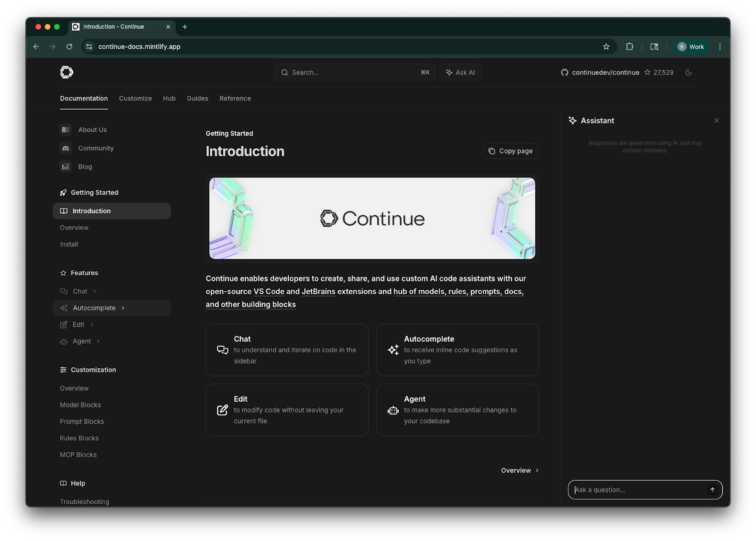756x541 pixels.
Task: Open the About Us link
Action: coord(93,130)
